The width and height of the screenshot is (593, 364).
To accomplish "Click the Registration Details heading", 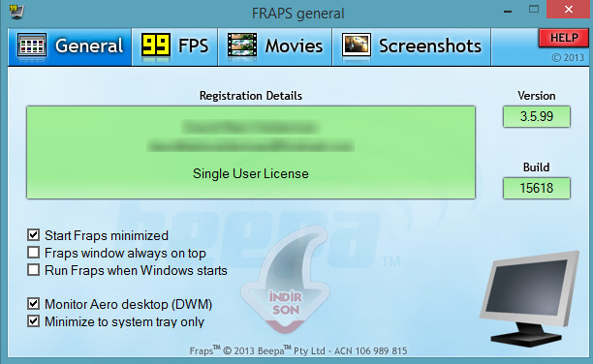I will pos(251,96).
